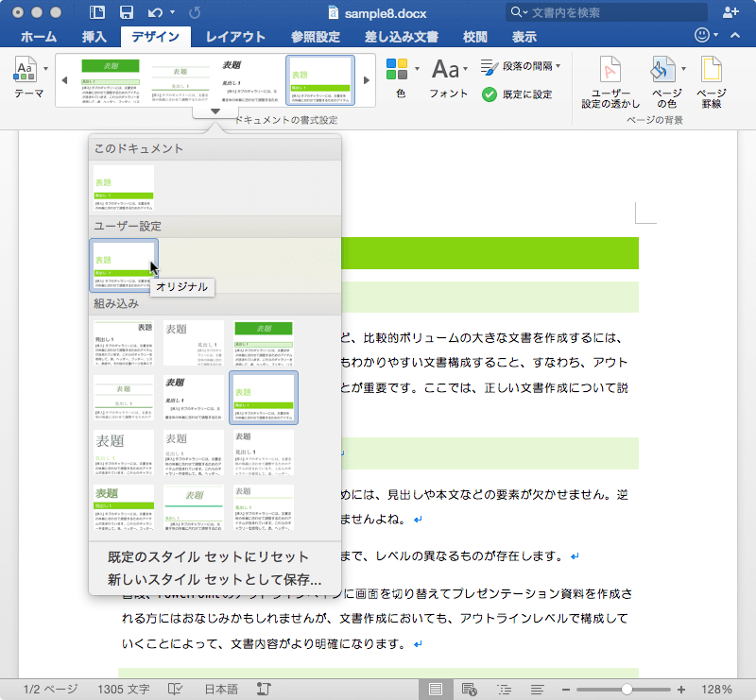Expand the 色 dropdown arrow
Viewport: 756px width, 700px height.
click(x=417, y=69)
